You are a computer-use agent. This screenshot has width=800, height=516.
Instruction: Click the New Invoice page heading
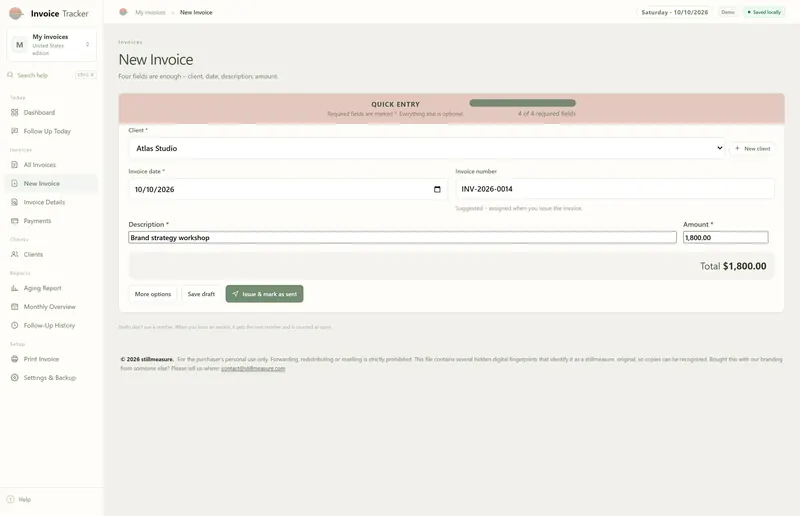[x=156, y=60]
